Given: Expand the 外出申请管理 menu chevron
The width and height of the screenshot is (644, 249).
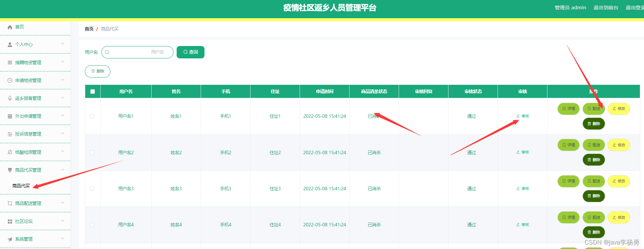Looking at the screenshot, I should (63, 115).
